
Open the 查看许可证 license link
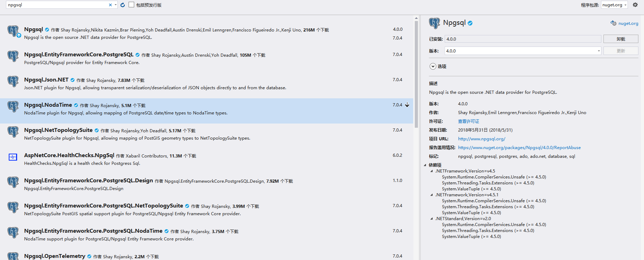(469, 121)
